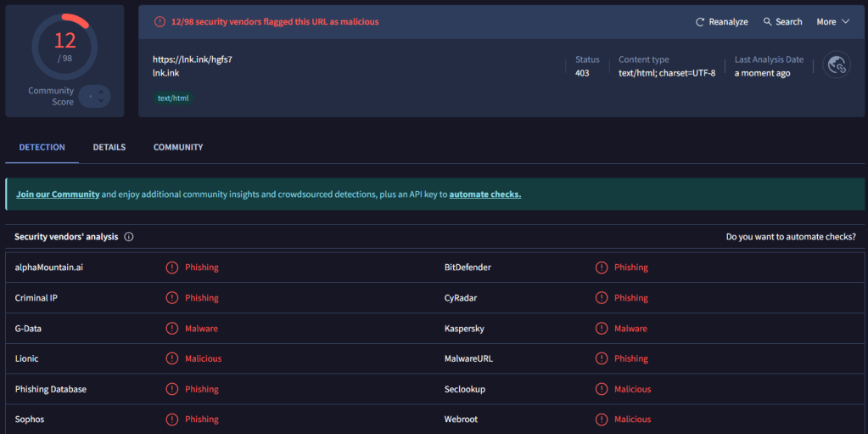Viewport: 868px width, 434px height.
Task: Open the Community tab
Action: pos(178,148)
